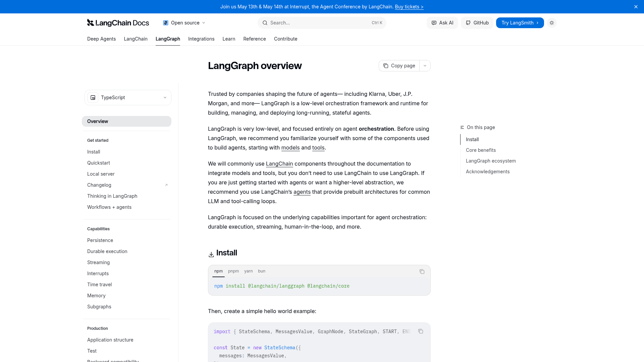Click the On this page list icon

coord(462,127)
